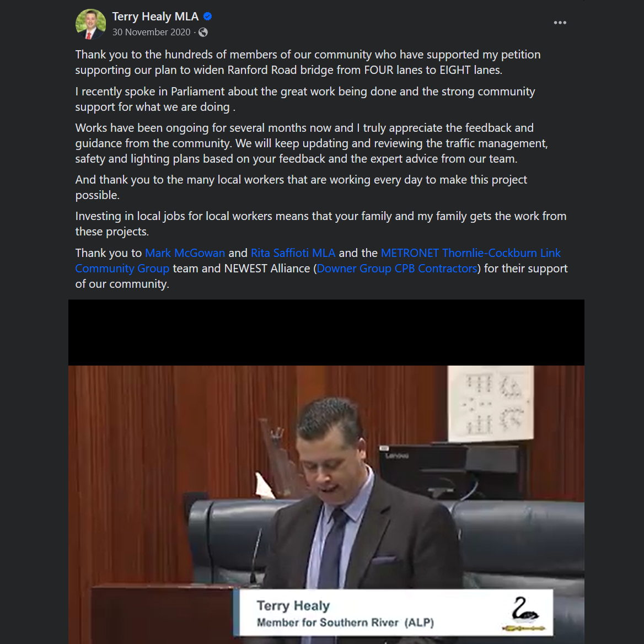Open Terry Healy MLA page name

pos(155,17)
